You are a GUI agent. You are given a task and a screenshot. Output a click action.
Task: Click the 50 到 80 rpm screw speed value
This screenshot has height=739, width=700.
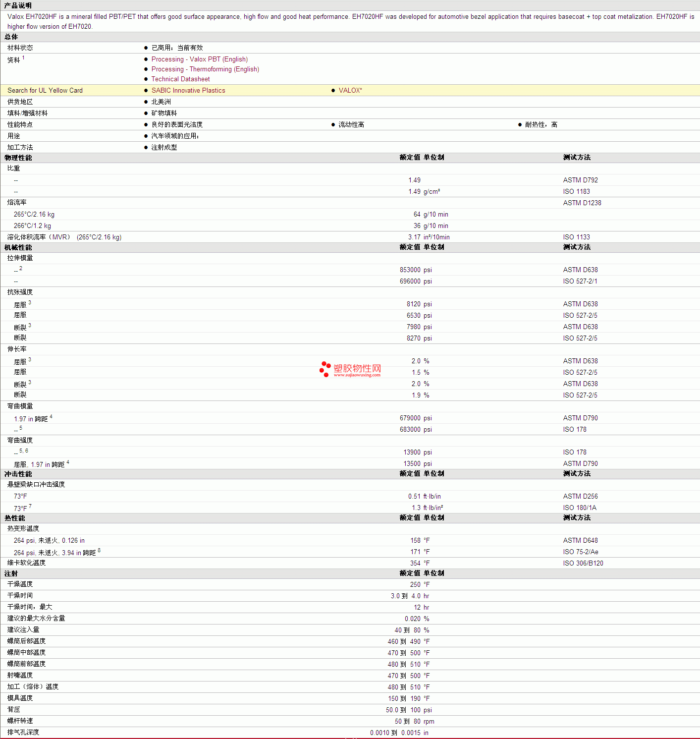[415, 721]
